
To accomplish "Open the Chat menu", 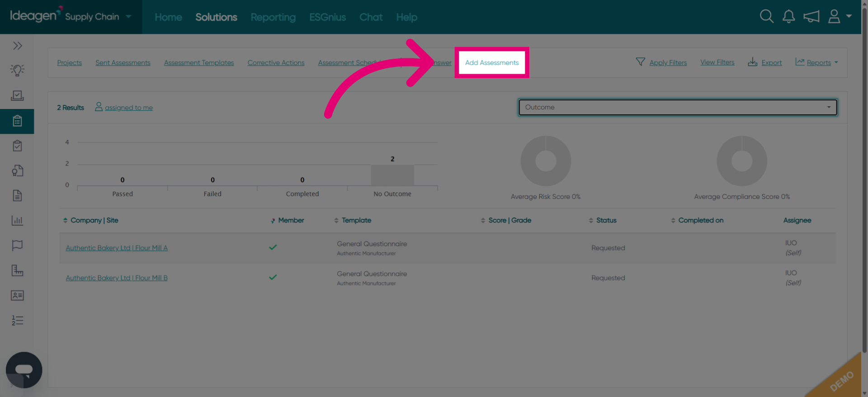I will pyautogui.click(x=371, y=17).
